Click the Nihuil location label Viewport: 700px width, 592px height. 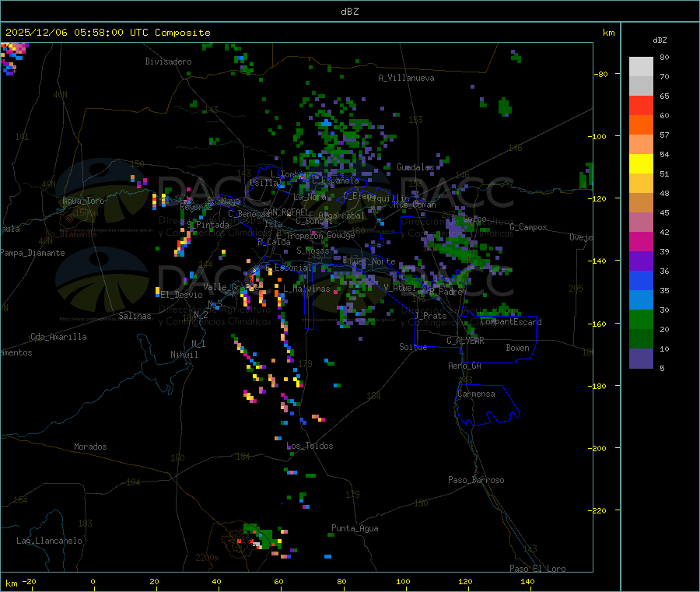[x=184, y=355]
